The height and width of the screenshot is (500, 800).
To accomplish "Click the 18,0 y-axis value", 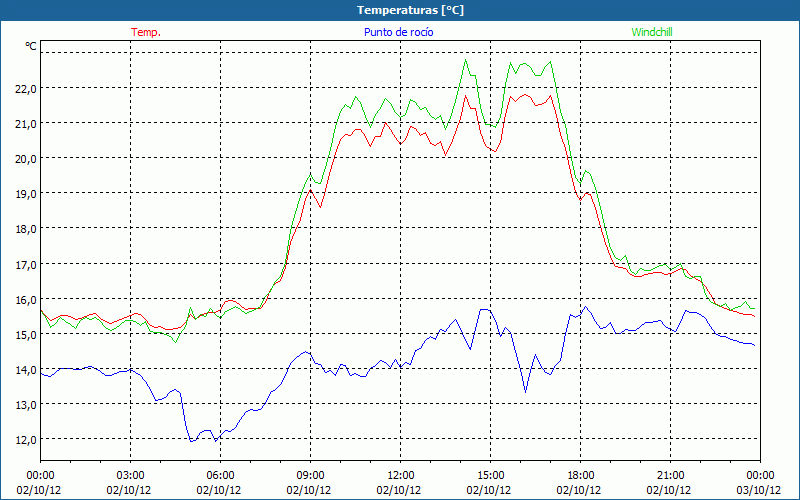I will pos(26,229).
